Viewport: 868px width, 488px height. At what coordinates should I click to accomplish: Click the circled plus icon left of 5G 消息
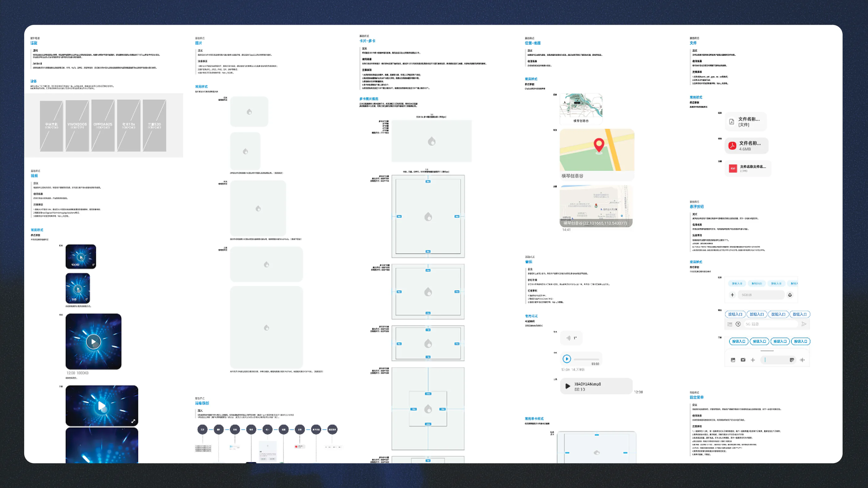click(x=738, y=324)
